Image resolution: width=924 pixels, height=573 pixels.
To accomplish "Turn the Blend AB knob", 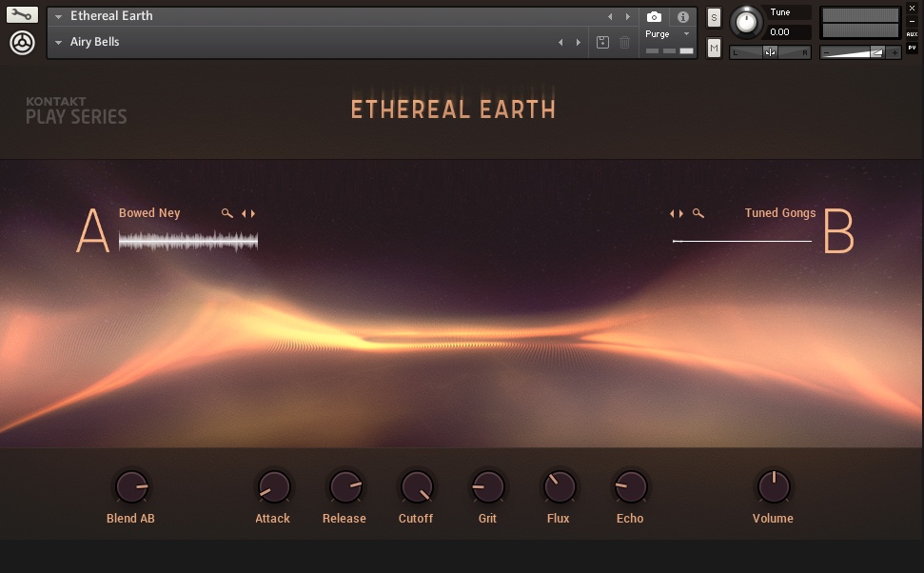I will point(130,486).
